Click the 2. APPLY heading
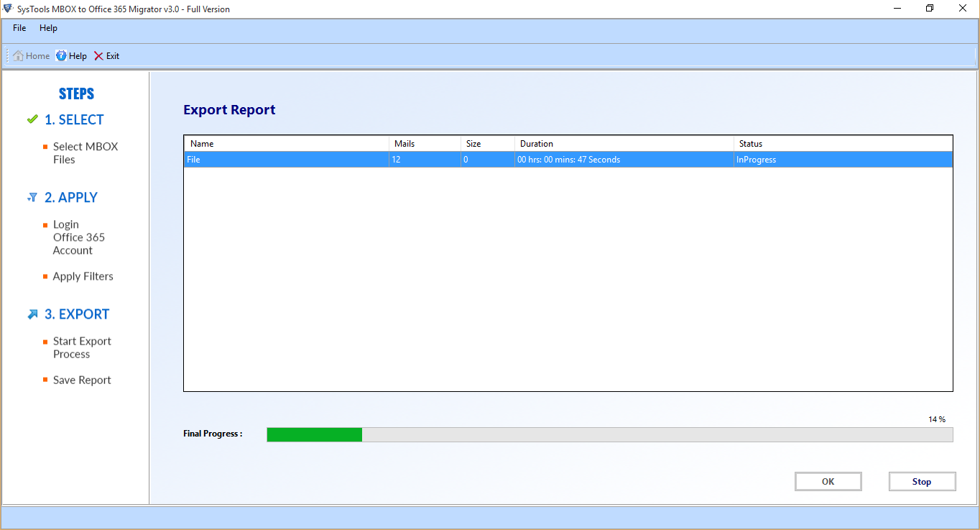Screen dimensions: 980x530 pos(71,197)
